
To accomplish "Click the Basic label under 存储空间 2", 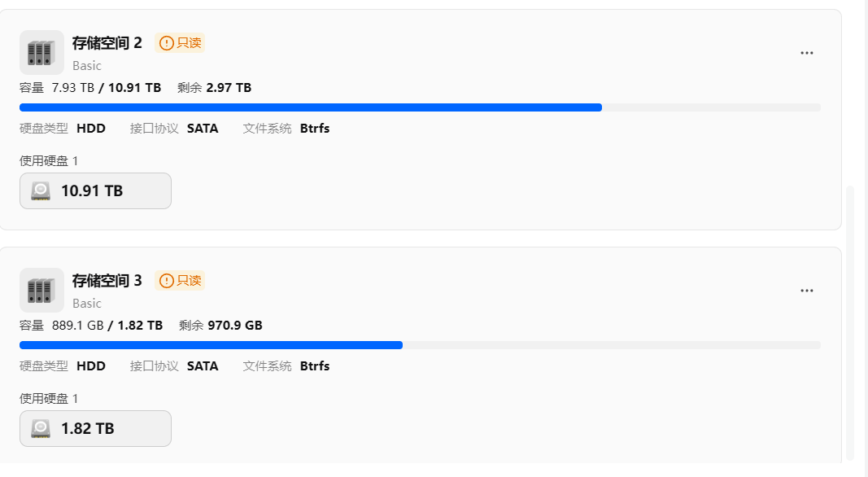I will 87,66.
